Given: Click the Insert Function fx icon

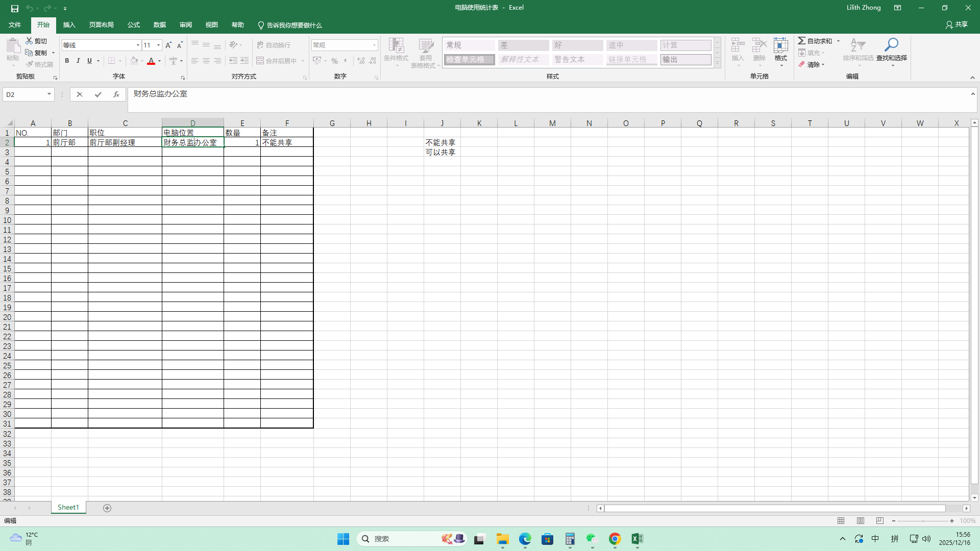Looking at the screenshot, I should coord(116,94).
